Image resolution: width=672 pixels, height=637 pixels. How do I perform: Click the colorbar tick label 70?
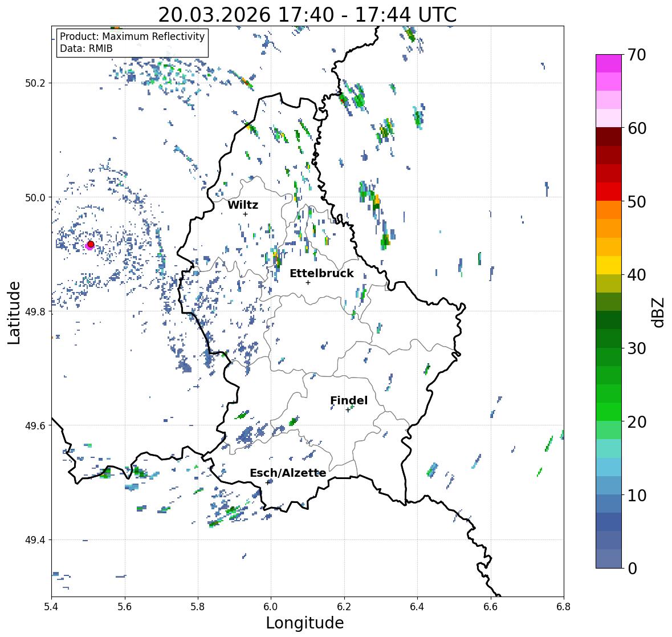[637, 55]
